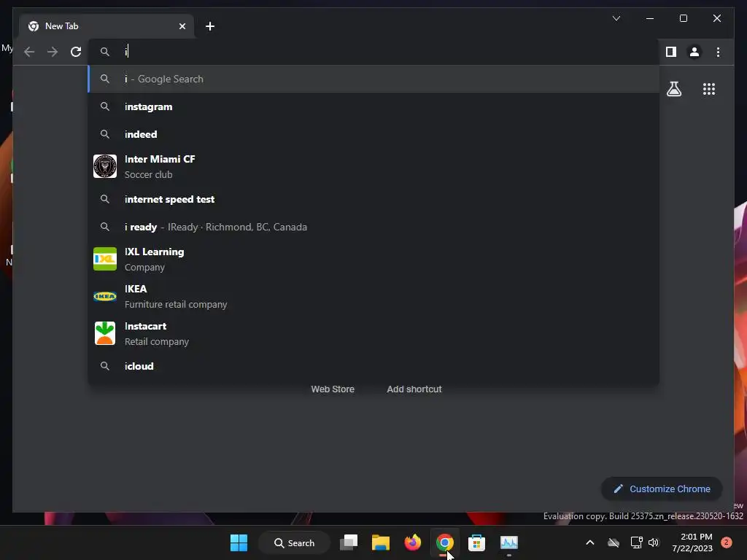The height and width of the screenshot is (560, 747).
Task: Click the browser forward arrow
Action: [x=53, y=52]
